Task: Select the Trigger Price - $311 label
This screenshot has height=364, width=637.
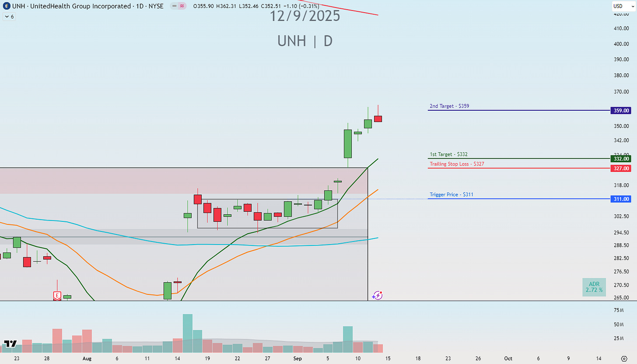Action: tap(451, 195)
